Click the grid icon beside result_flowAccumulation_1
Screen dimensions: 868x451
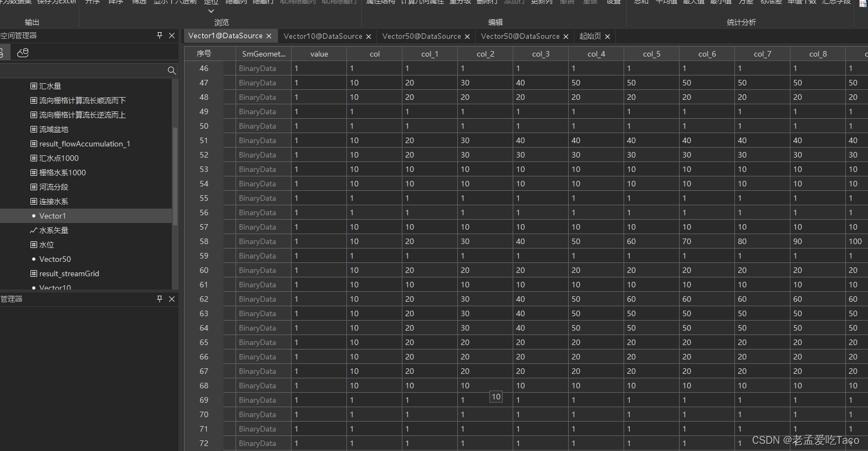coord(34,144)
